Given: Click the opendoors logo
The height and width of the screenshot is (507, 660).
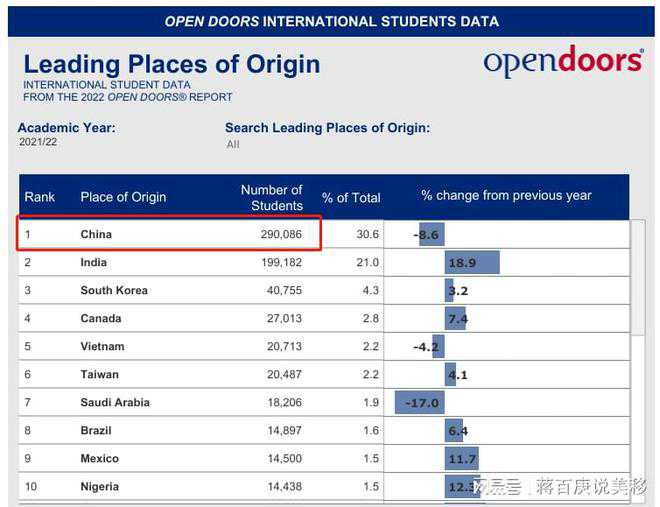Looking at the screenshot, I should tap(563, 62).
